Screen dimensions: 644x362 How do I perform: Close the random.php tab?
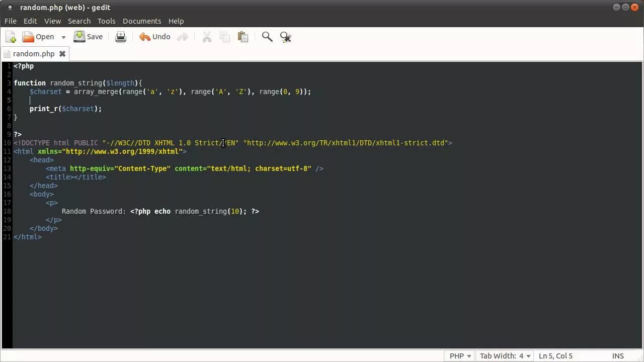click(x=62, y=54)
